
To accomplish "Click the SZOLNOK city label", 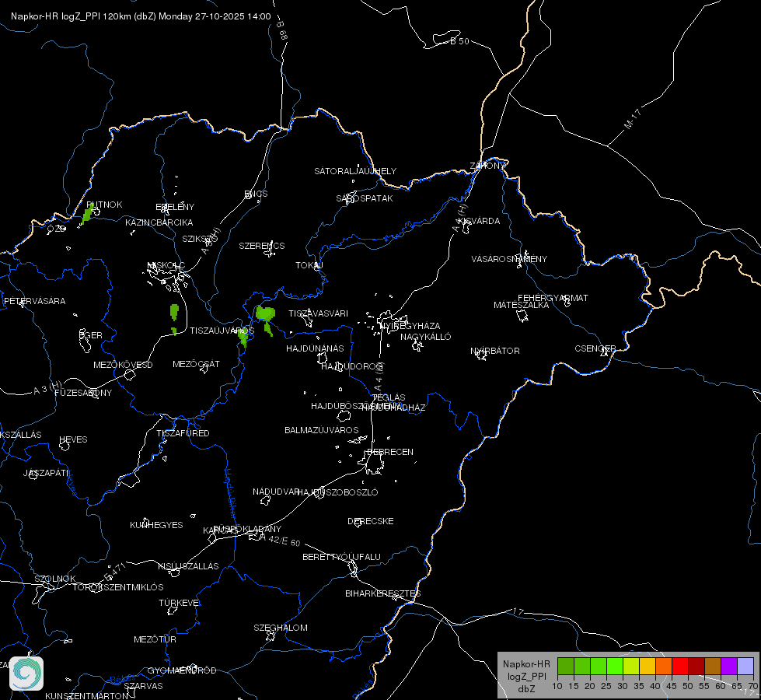I will 55,579.
